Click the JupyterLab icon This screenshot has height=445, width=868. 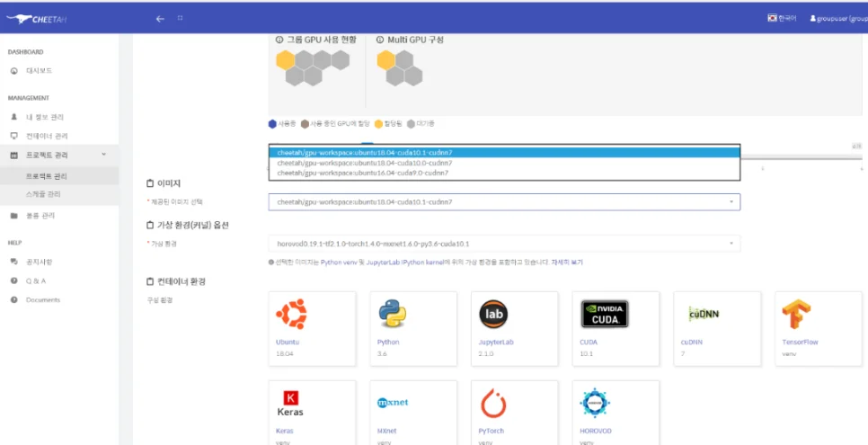[492, 314]
